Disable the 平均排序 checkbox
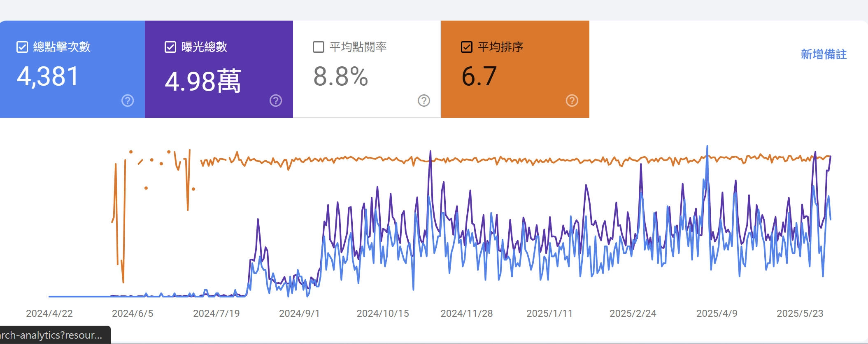Image resolution: width=868 pixels, height=344 pixels. tap(467, 47)
